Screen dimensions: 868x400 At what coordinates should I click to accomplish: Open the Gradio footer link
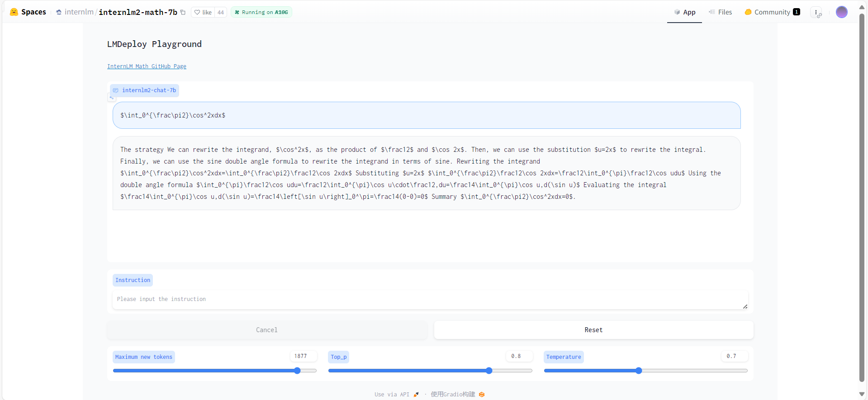[x=457, y=395]
